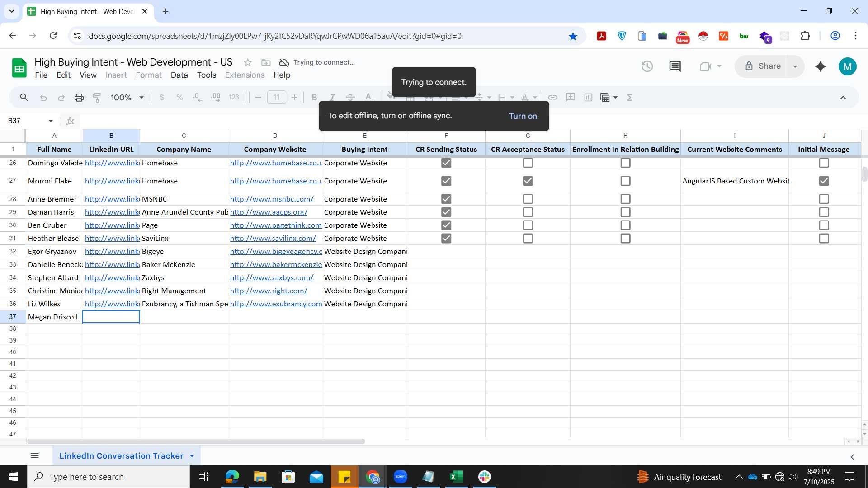The image size is (868, 488).
Task: Check Initial Message for Heather Blease
Action: point(824,239)
